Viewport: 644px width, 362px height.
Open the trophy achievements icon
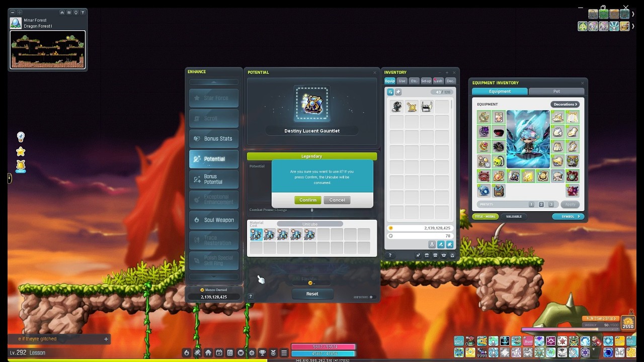(x=262, y=353)
